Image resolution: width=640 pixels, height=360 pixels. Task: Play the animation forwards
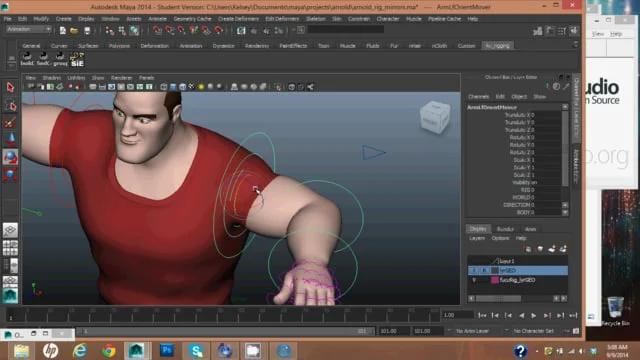(x=534, y=315)
